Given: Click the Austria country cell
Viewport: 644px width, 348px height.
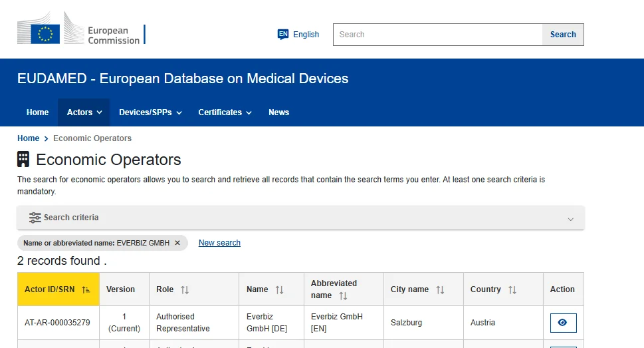Looking at the screenshot, I should pos(503,323).
